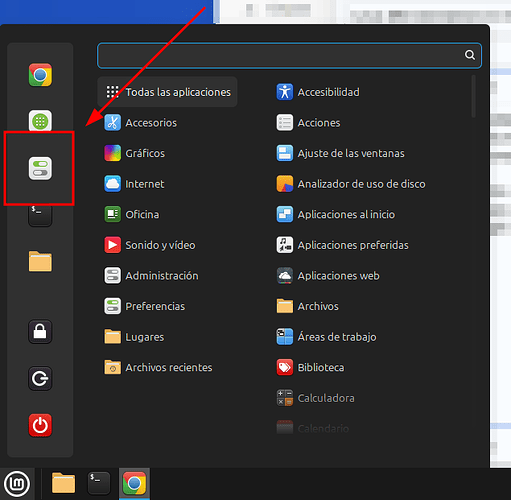The image size is (511, 500).
Task: Log out using the session exit icon
Action: 40,378
